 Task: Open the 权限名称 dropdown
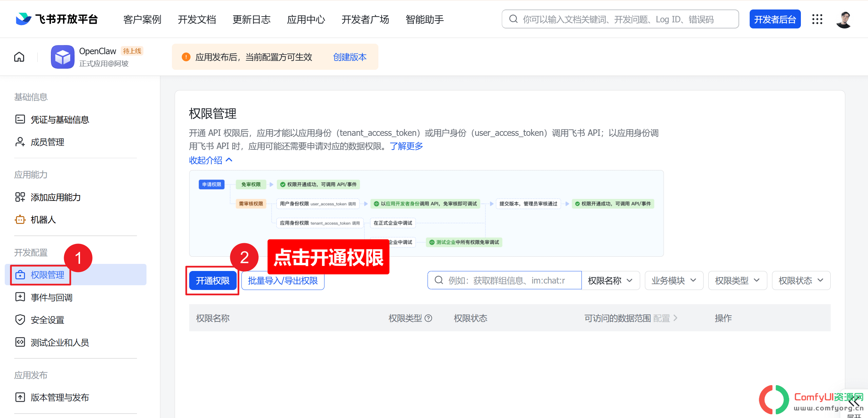click(x=611, y=280)
